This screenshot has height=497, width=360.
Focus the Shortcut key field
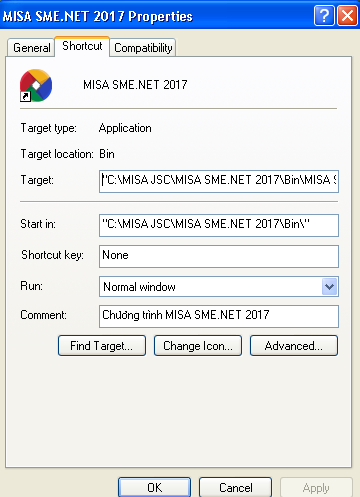coord(219,256)
